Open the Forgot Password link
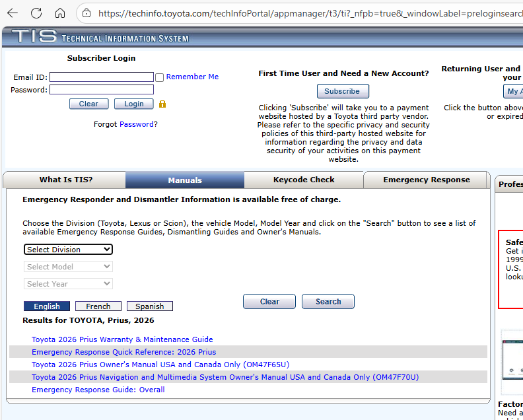 (x=138, y=124)
